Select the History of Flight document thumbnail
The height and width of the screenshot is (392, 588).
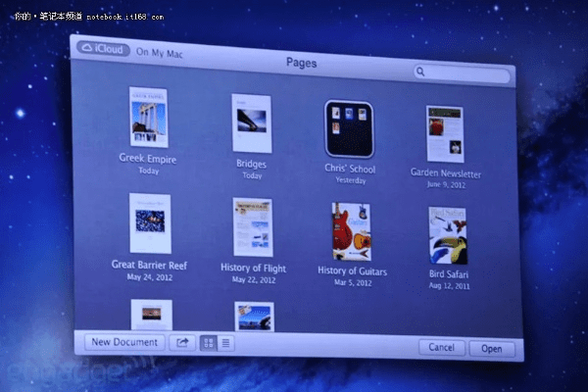(253, 227)
